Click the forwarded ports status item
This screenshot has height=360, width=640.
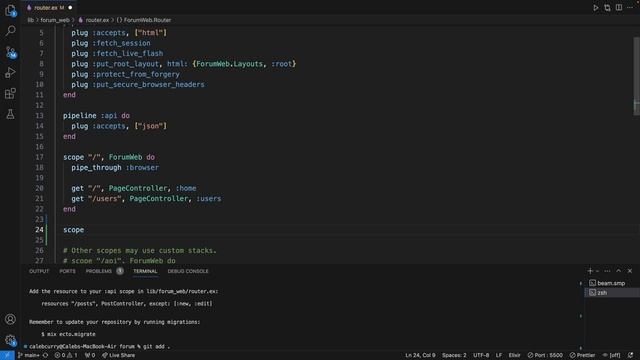[90, 355]
